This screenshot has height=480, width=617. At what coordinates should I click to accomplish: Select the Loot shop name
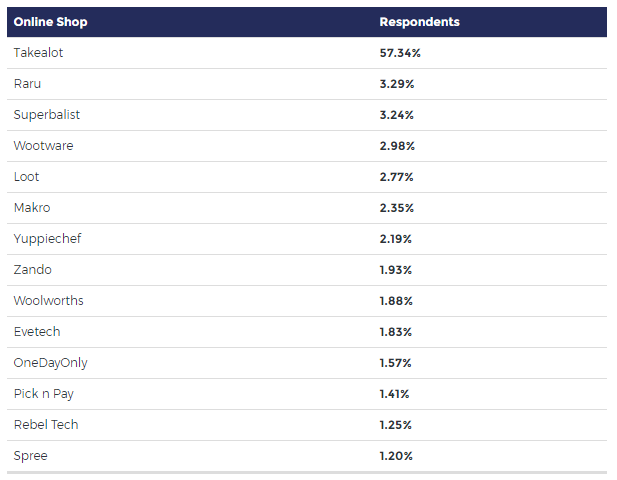[29, 177]
